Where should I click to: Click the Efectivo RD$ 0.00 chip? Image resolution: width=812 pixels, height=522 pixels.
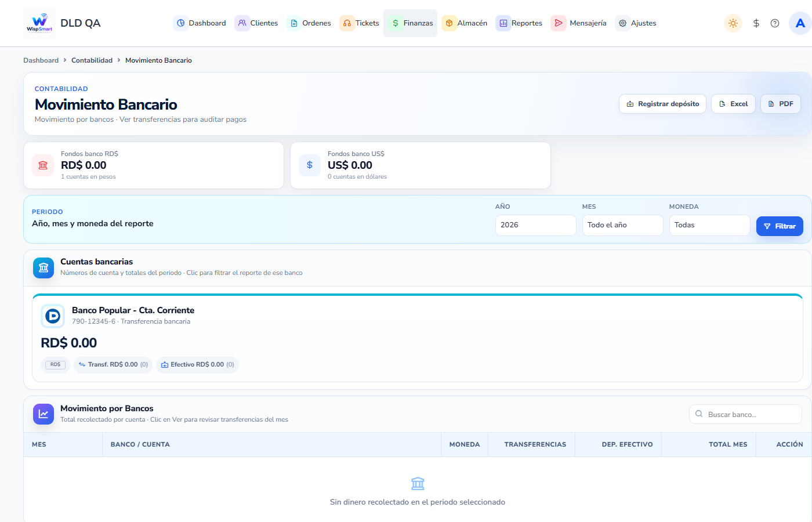pos(197,365)
